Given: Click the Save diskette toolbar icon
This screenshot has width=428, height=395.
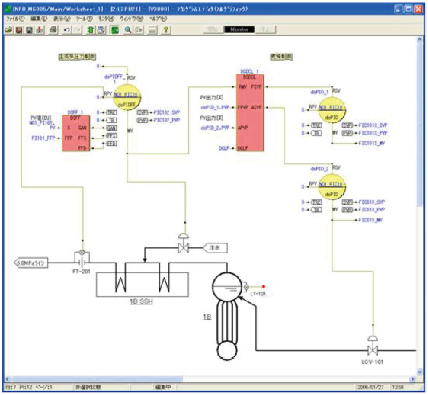Looking at the screenshot, I should pyautogui.click(x=29, y=30).
